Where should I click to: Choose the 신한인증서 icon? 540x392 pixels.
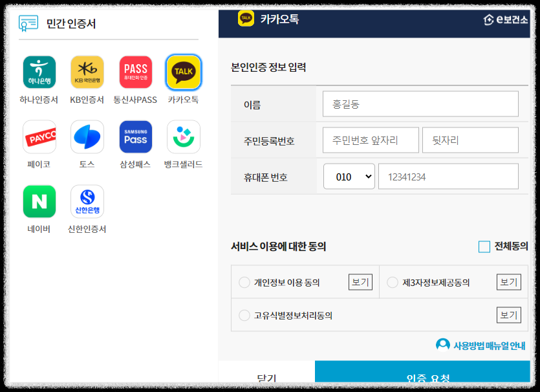point(87,202)
